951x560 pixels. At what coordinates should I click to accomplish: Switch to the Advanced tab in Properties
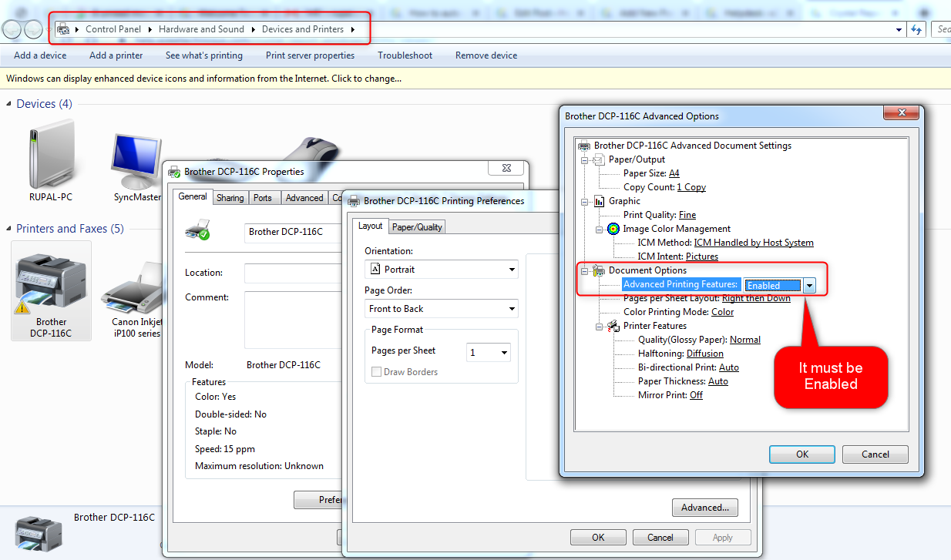(x=304, y=198)
